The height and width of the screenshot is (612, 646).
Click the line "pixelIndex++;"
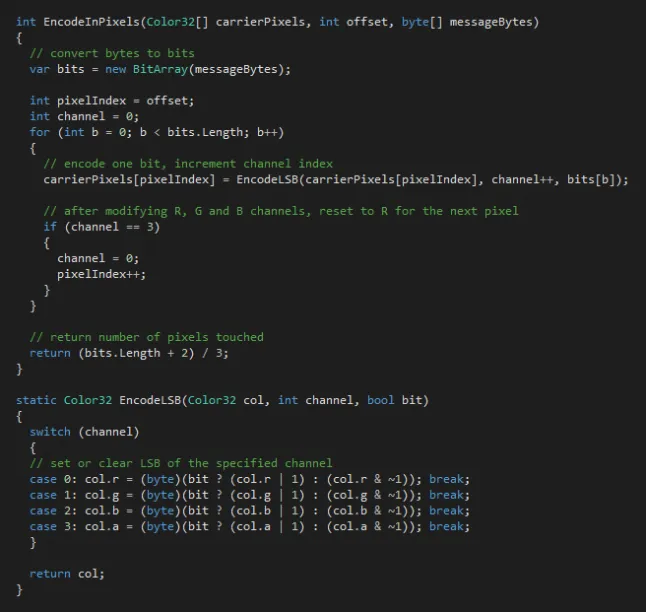tap(101, 274)
